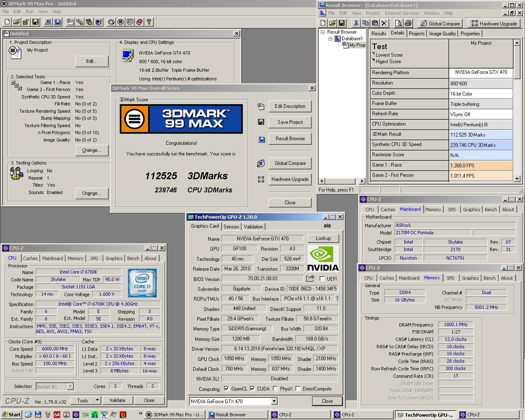Click Change... button under Testing Options
The width and height of the screenshot is (525, 420).
coord(91,193)
